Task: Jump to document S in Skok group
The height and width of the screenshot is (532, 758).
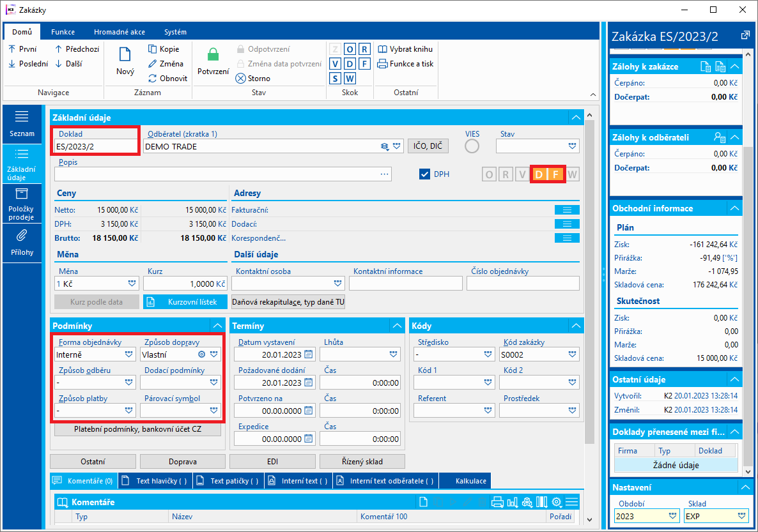Action: pos(335,79)
